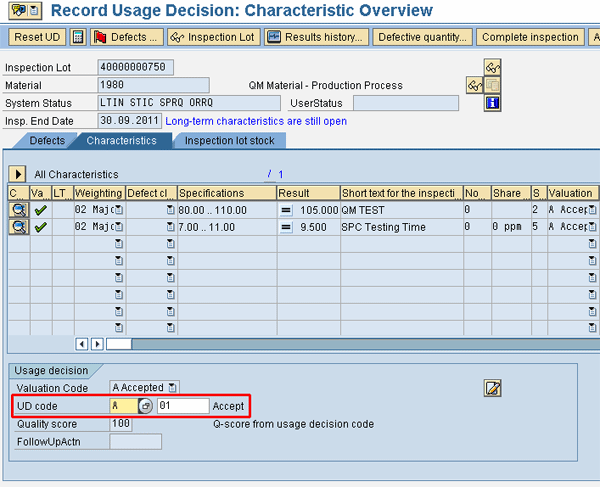Click the Defective quantity button
The height and width of the screenshot is (487, 600).
tap(422, 37)
